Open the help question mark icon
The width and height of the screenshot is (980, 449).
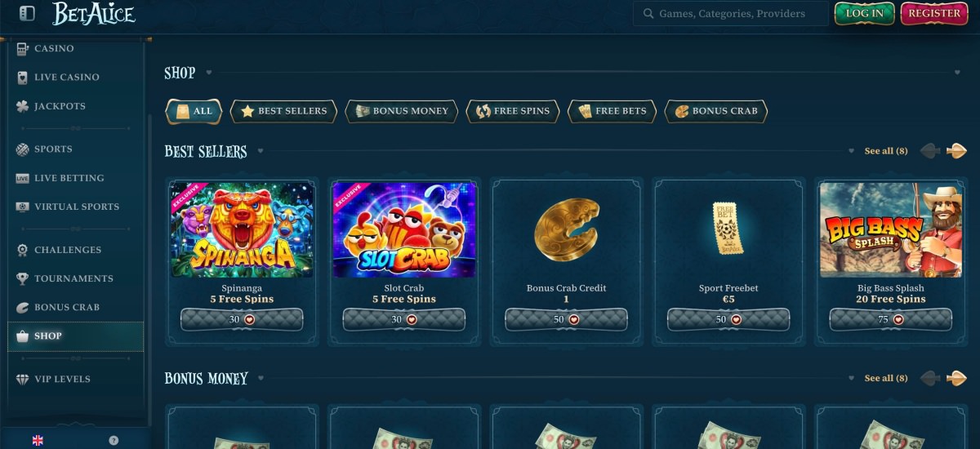coord(114,440)
